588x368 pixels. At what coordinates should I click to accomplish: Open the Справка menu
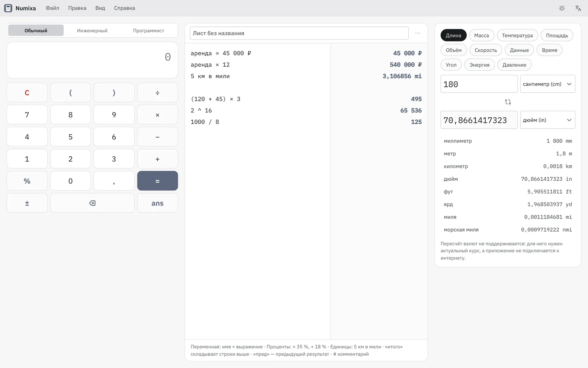coord(124,8)
